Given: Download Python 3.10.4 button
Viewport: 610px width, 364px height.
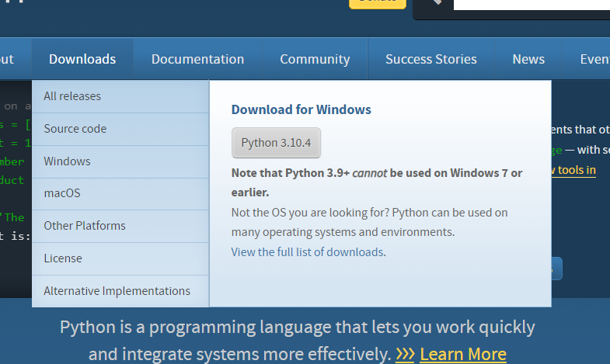Looking at the screenshot, I should click(x=276, y=143).
